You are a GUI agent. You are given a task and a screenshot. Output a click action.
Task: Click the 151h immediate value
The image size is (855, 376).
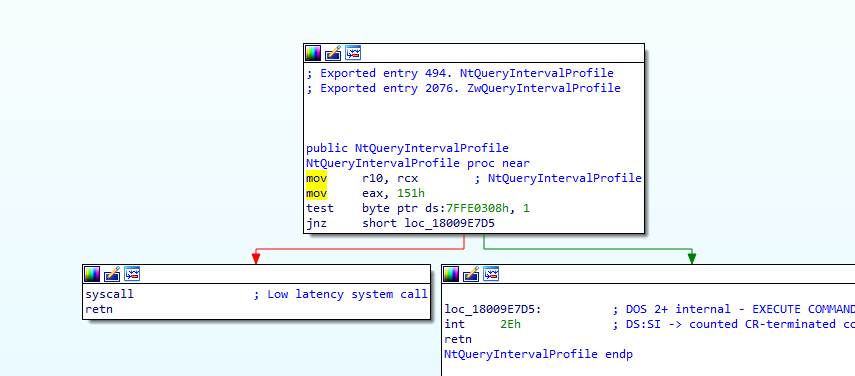click(411, 193)
